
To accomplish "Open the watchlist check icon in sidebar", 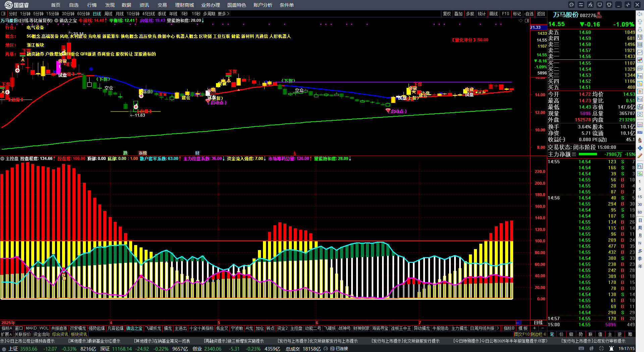I will click(640, 37).
